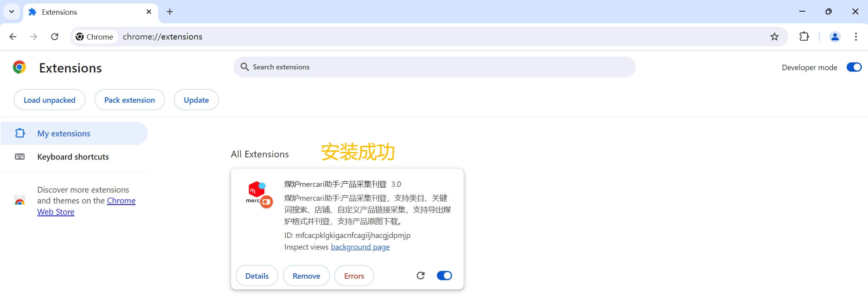
Task: Remove the mercari extension
Action: click(x=306, y=276)
